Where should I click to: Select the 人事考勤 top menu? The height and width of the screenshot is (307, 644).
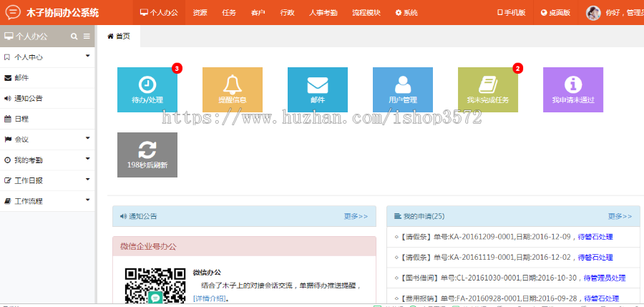coord(323,12)
